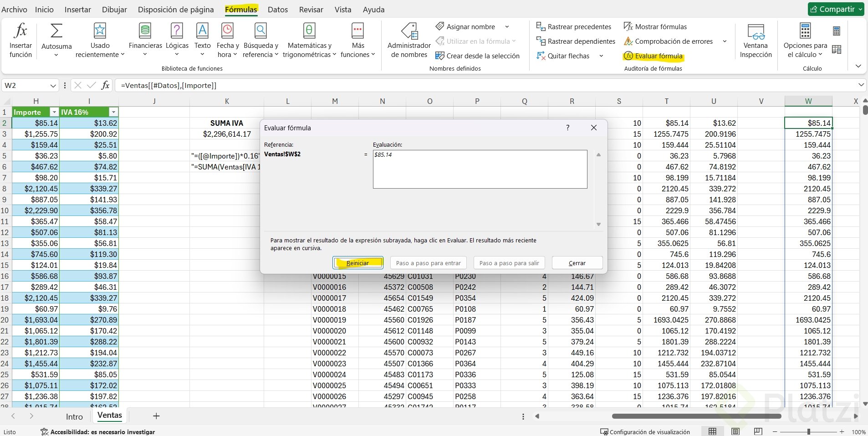The image size is (868, 436).
Task: Switch to Page Layout view in status bar
Action: (735, 431)
